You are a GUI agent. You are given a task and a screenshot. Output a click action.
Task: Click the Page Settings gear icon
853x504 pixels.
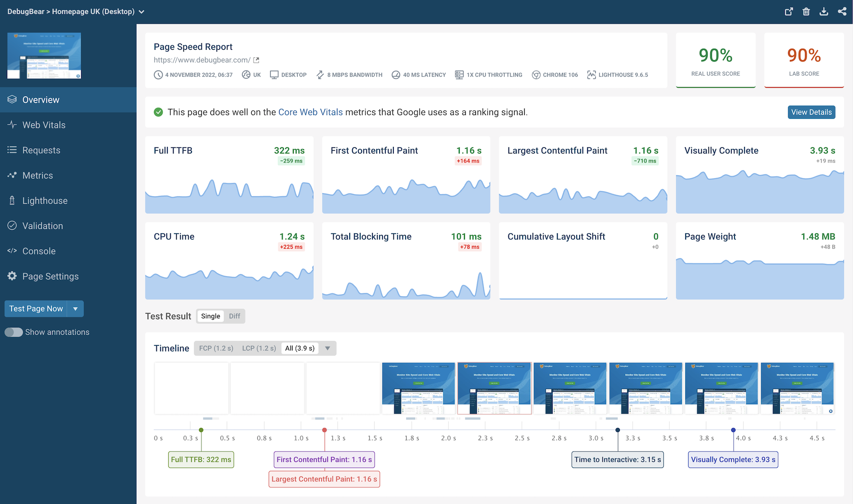(x=12, y=276)
